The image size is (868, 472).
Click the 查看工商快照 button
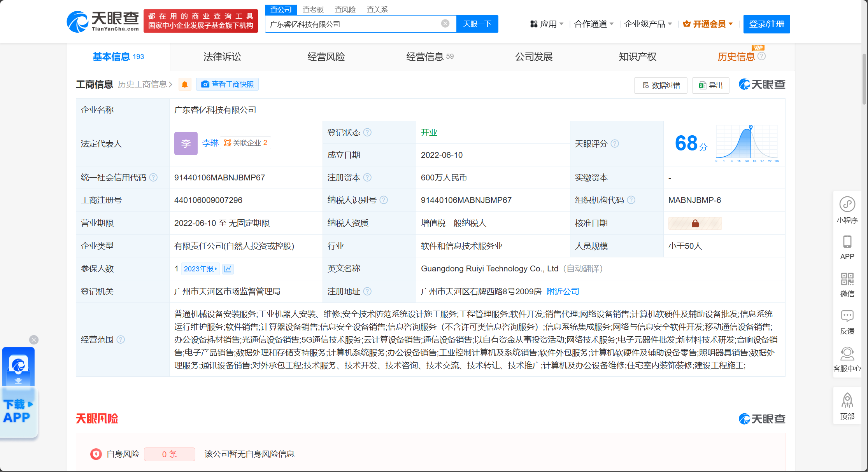(227, 84)
